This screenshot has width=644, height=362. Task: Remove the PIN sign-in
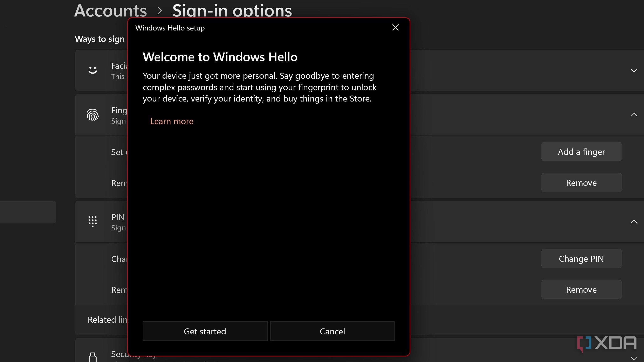click(581, 290)
